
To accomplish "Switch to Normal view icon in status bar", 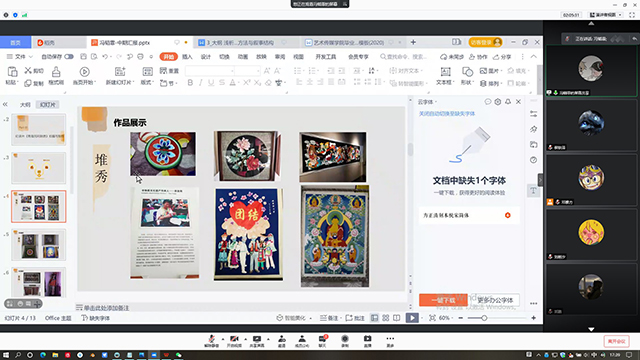I will 374,318.
